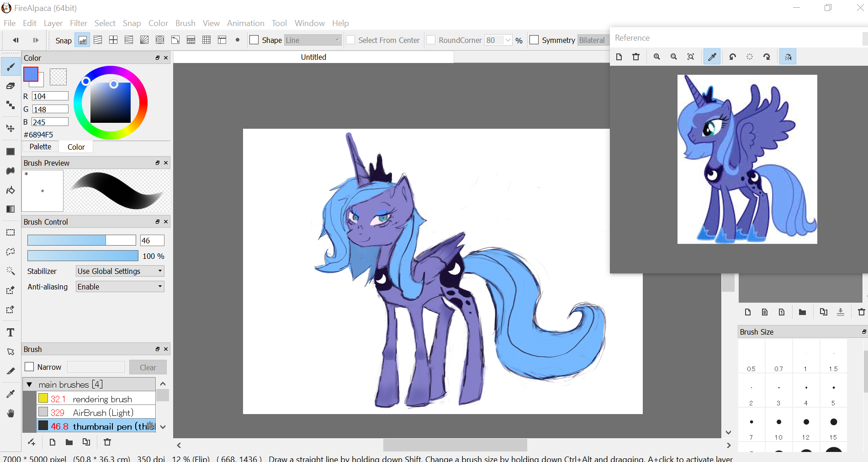The width and height of the screenshot is (868, 462).
Task: Select the Lasso selection tool
Action: pyautogui.click(x=11, y=252)
